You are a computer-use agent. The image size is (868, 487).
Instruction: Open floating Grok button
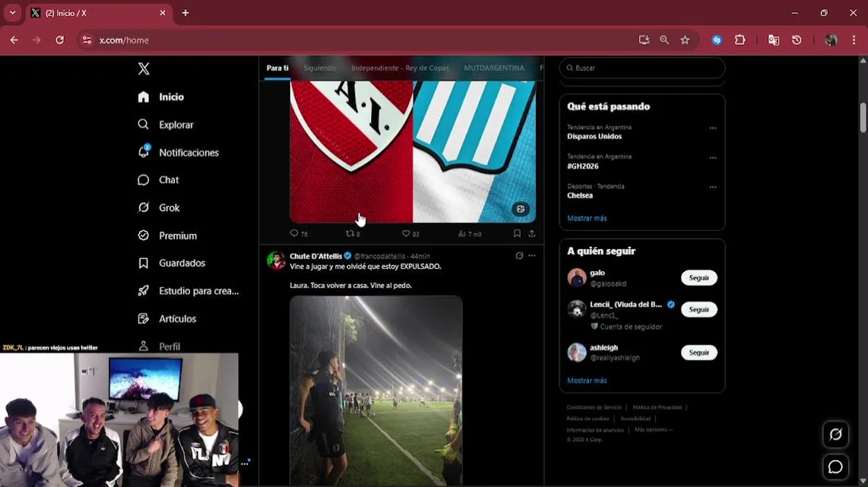836,435
